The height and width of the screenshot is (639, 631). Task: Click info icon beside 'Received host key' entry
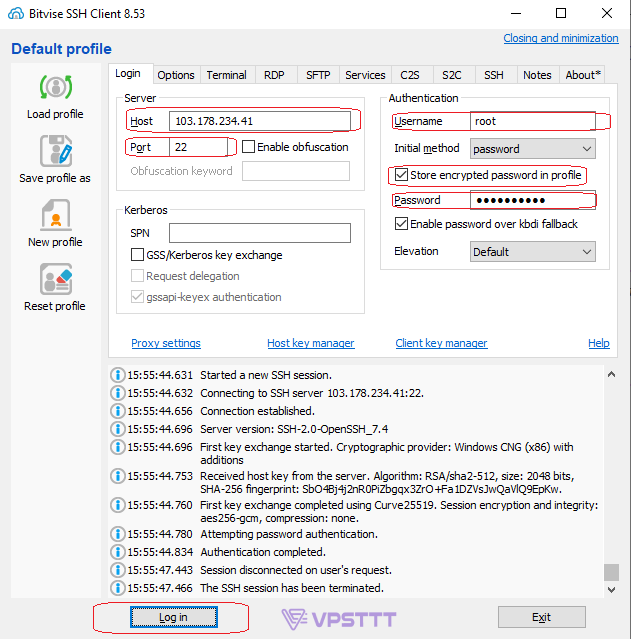click(x=118, y=476)
